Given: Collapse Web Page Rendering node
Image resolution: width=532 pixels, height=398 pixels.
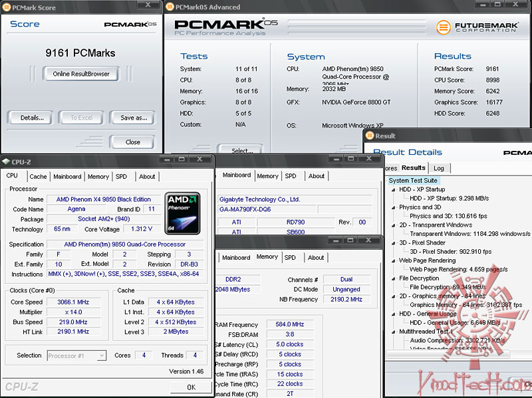Looking at the screenshot, I should (x=394, y=260).
